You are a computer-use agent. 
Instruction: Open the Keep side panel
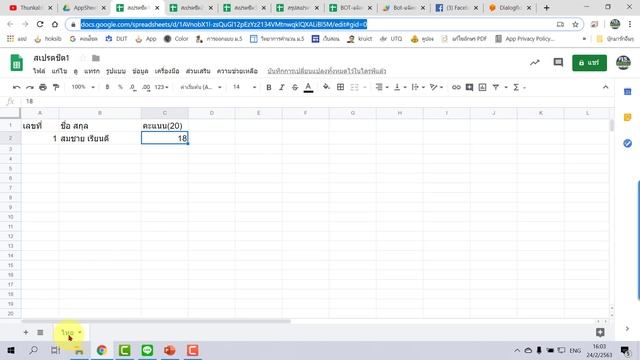point(628,118)
